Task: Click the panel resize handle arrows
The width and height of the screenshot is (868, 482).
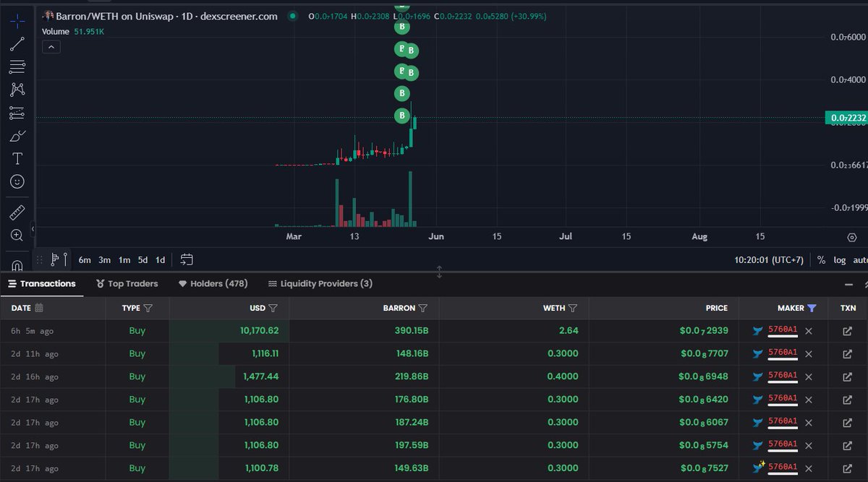Action: pos(439,272)
